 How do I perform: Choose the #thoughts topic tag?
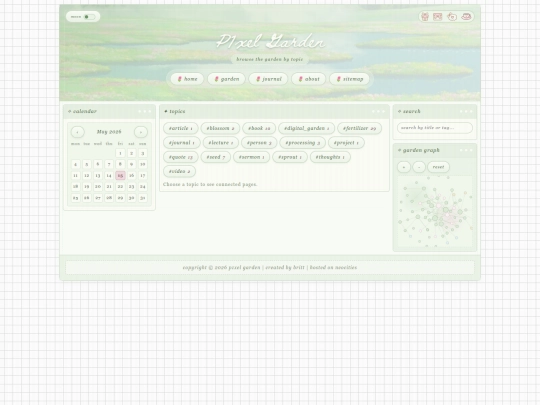pyautogui.click(x=330, y=157)
